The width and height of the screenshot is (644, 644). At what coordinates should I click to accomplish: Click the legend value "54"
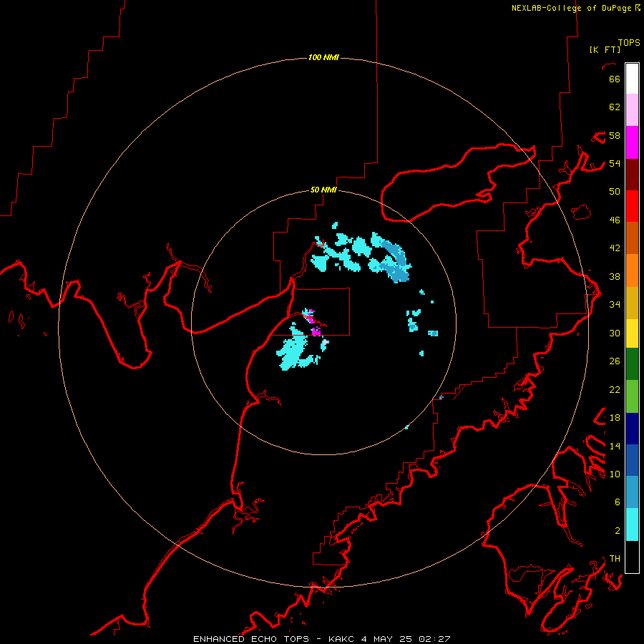[x=615, y=163]
